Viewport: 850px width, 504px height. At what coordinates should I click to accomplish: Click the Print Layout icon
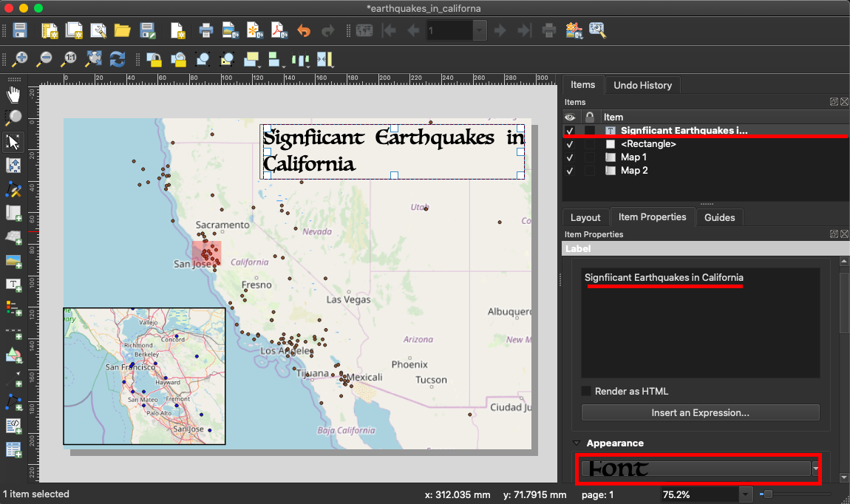[x=206, y=30]
